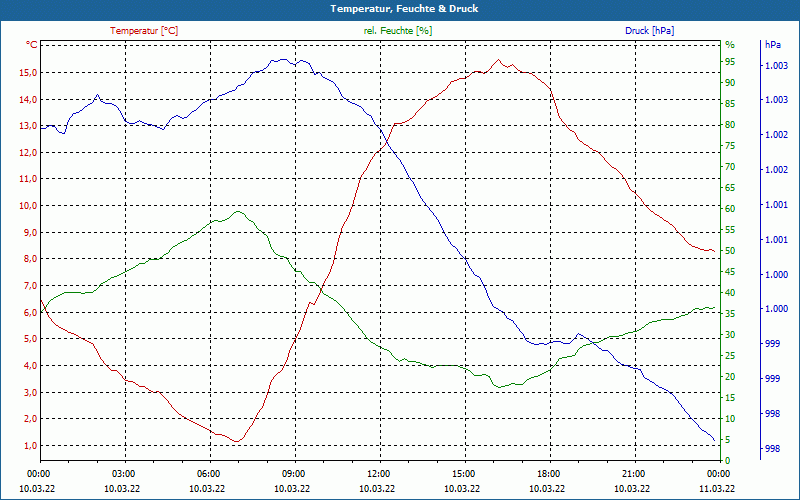Click the 11.03.22 date label
Screen dimensions: 800x500
[717, 488]
